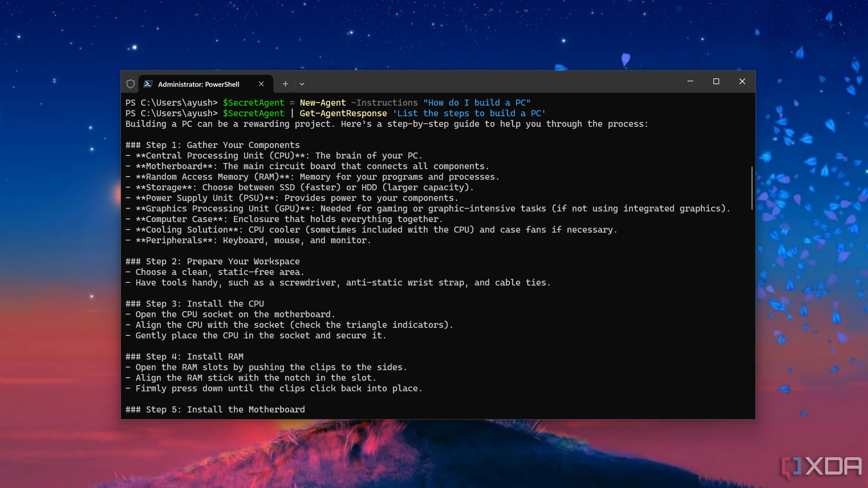Click the administrator shield icon in title bar
This screenshot has height=488, width=868.
click(x=130, y=84)
